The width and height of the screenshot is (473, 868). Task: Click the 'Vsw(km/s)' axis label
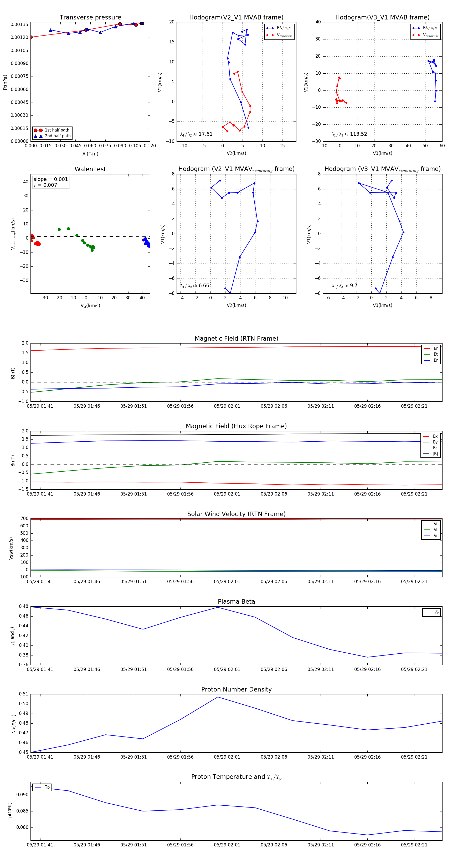click(x=11, y=548)
